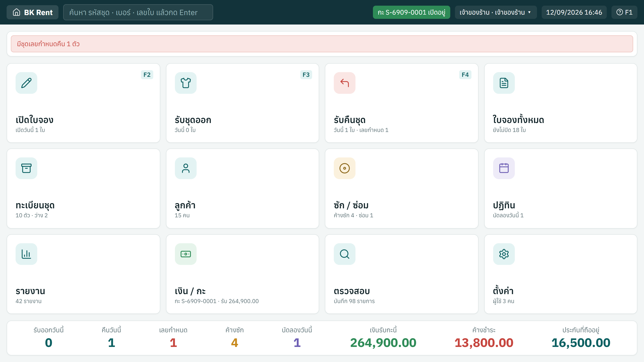Click the bar chart icon on รายงาน card
This screenshot has height=362, width=644.
point(26,254)
